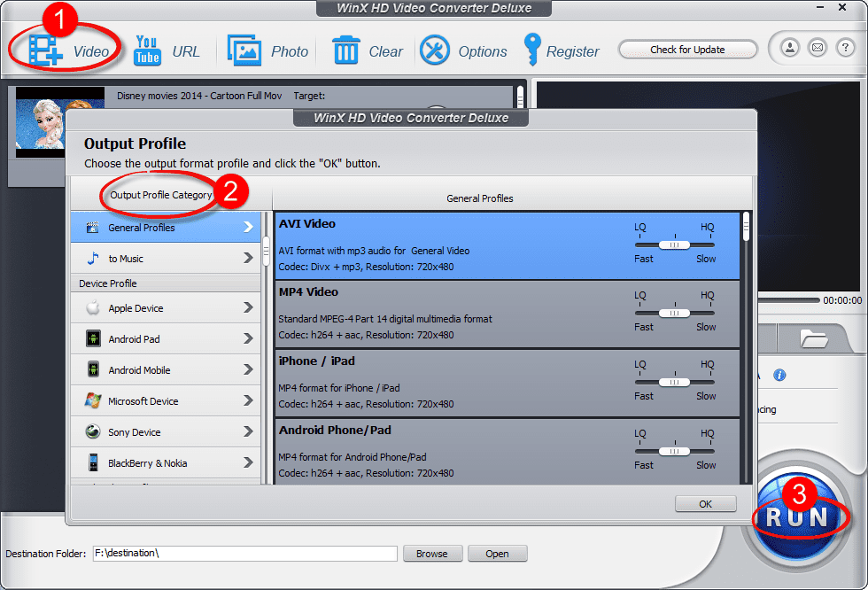Click the Microsoft Device Windows flag icon
The image size is (868, 590).
coord(93,400)
